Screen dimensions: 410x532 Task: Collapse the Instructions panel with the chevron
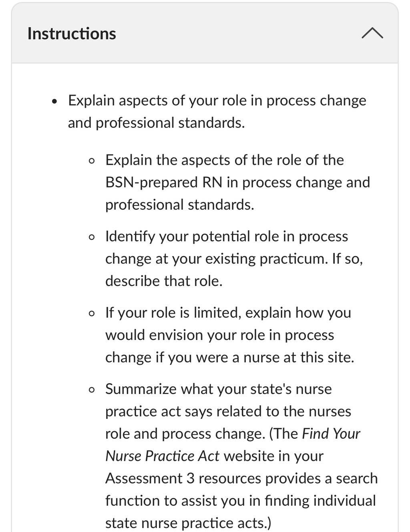[372, 33]
